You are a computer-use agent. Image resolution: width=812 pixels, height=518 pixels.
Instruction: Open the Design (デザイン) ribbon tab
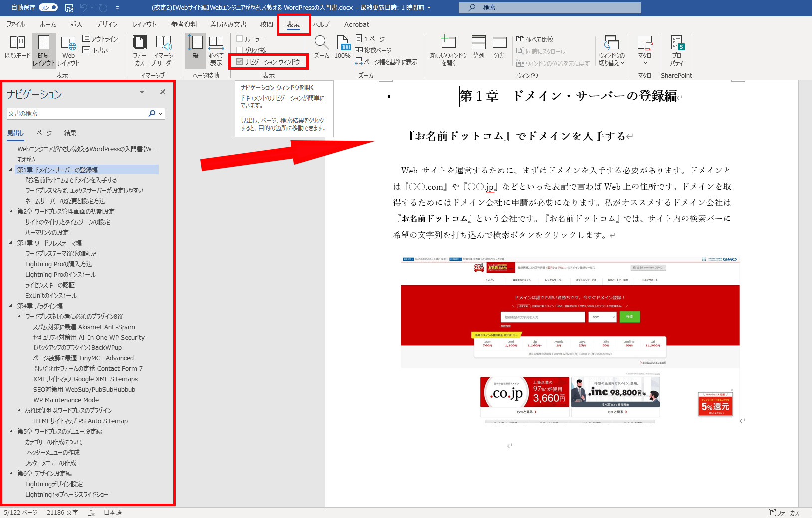coord(107,24)
